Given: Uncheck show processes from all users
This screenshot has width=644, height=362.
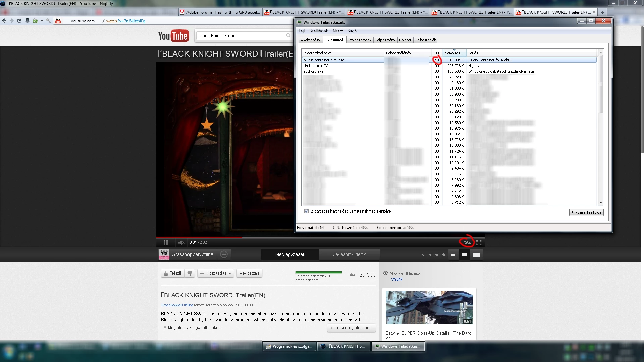Looking at the screenshot, I should (x=306, y=211).
